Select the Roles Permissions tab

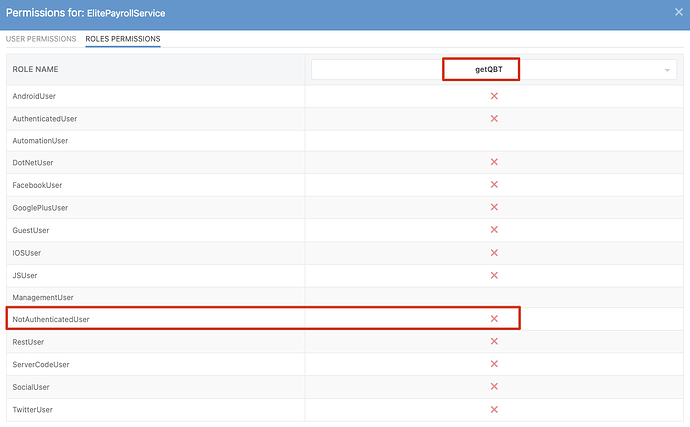[x=123, y=39]
